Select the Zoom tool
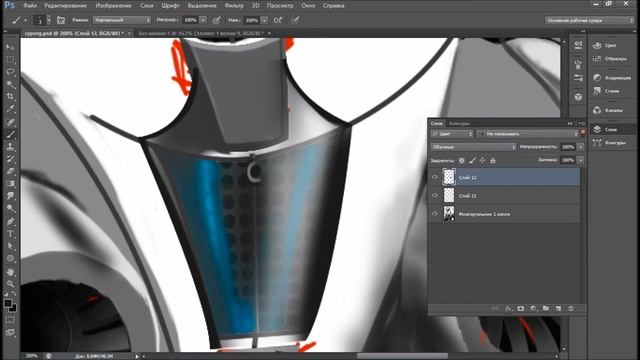The image size is (640, 360). tap(10, 284)
